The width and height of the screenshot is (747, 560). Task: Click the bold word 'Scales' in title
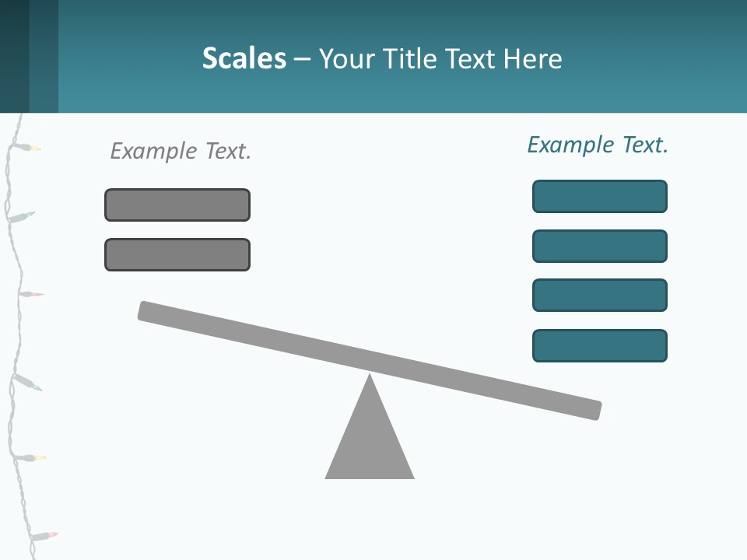(x=244, y=58)
